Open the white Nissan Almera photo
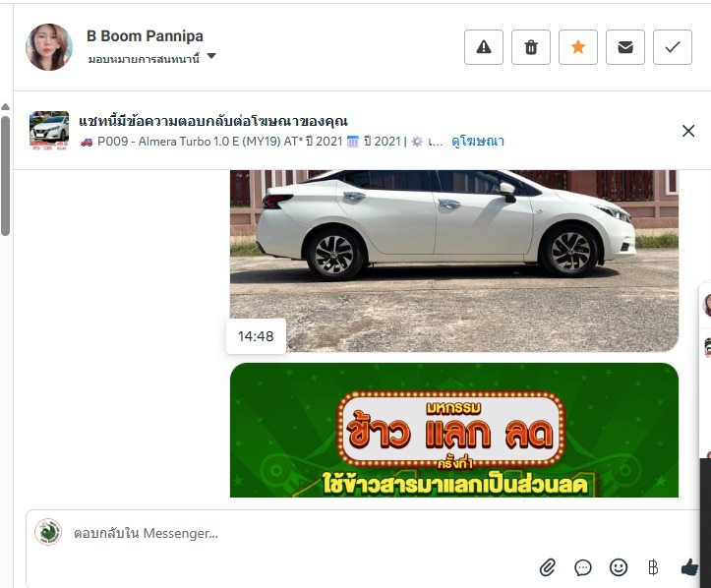Image resolution: width=711 pixels, height=588 pixels. pyautogui.click(x=454, y=261)
